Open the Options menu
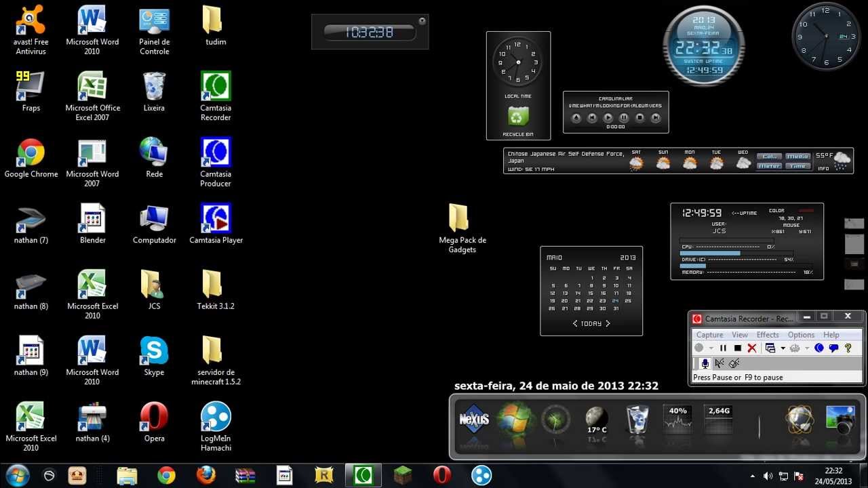This screenshot has width=868, height=488. [x=801, y=335]
